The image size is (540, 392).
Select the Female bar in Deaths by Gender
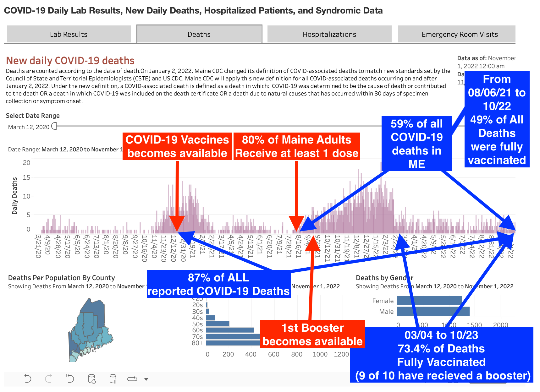pyautogui.click(x=429, y=301)
